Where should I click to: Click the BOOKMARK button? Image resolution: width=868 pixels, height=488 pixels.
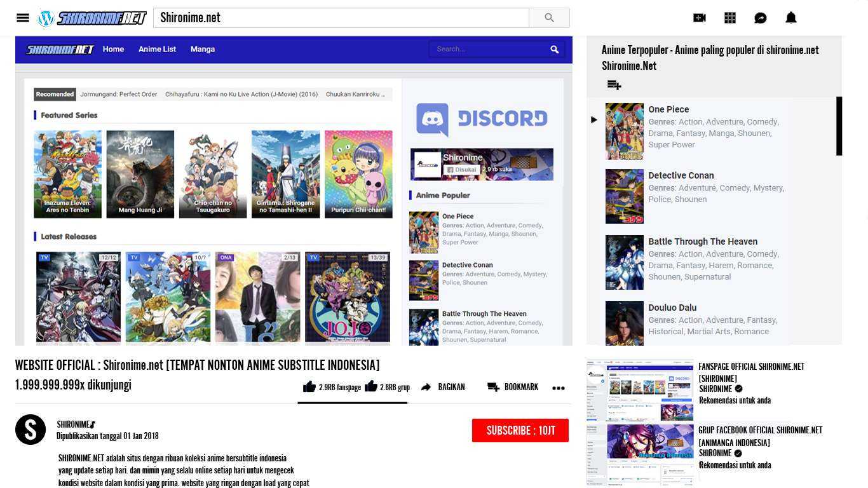513,387
